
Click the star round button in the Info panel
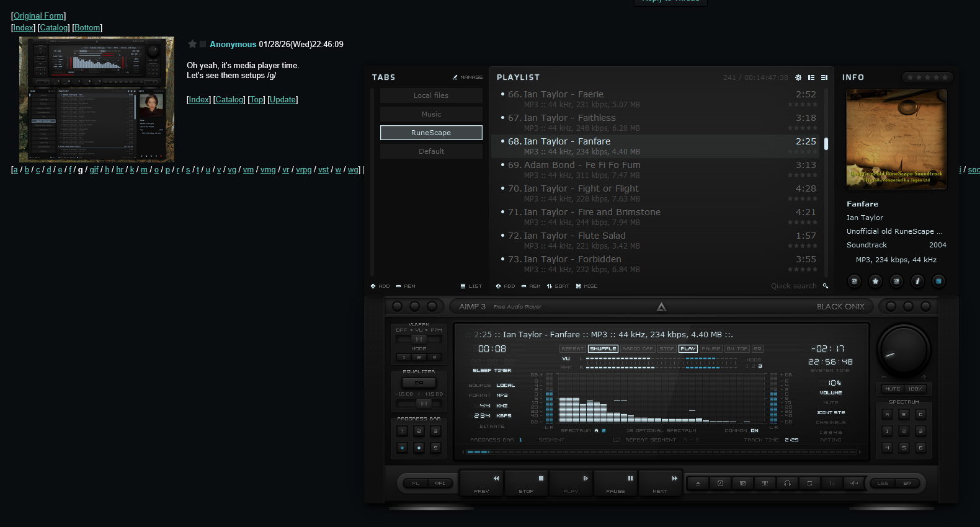875,281
